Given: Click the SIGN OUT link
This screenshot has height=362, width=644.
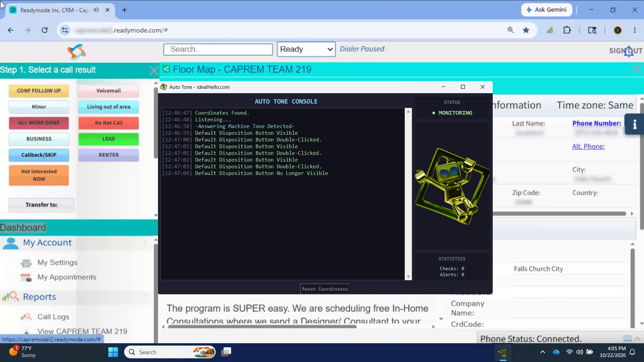Looking at the screenshot, I should [626, 51].
